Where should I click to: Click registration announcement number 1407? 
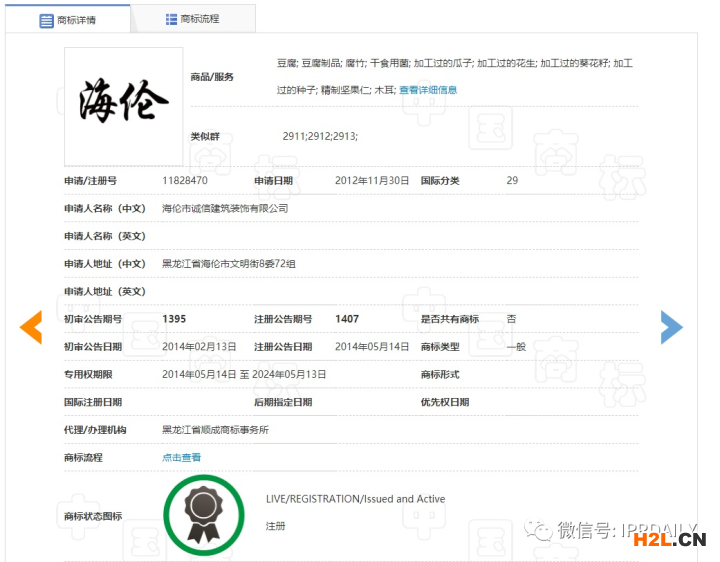click(347, 319)
